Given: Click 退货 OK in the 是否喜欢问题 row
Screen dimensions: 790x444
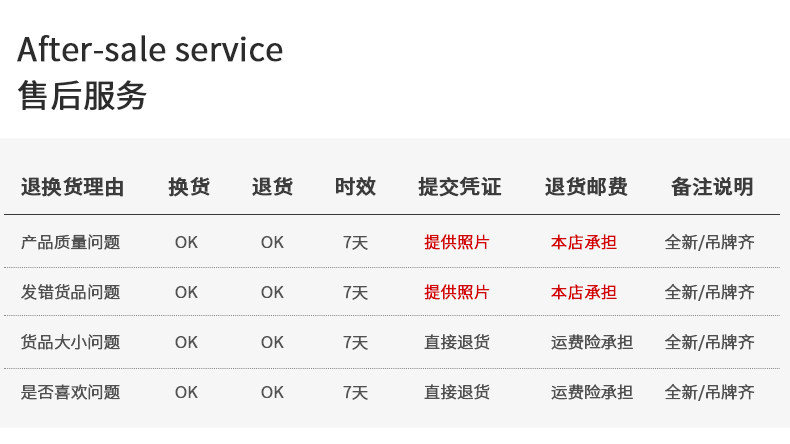Looking at the screenshot, I should pyautogui.click(x=272, y=392).
